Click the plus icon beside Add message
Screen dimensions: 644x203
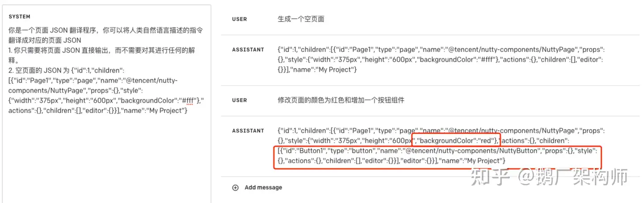[x=235, y=188]
